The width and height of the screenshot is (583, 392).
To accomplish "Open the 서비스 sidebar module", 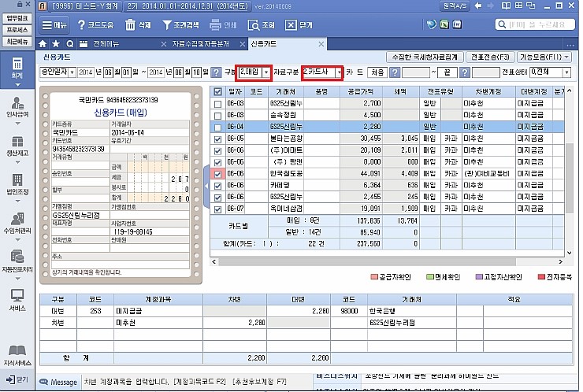I will tap(17, 300).
